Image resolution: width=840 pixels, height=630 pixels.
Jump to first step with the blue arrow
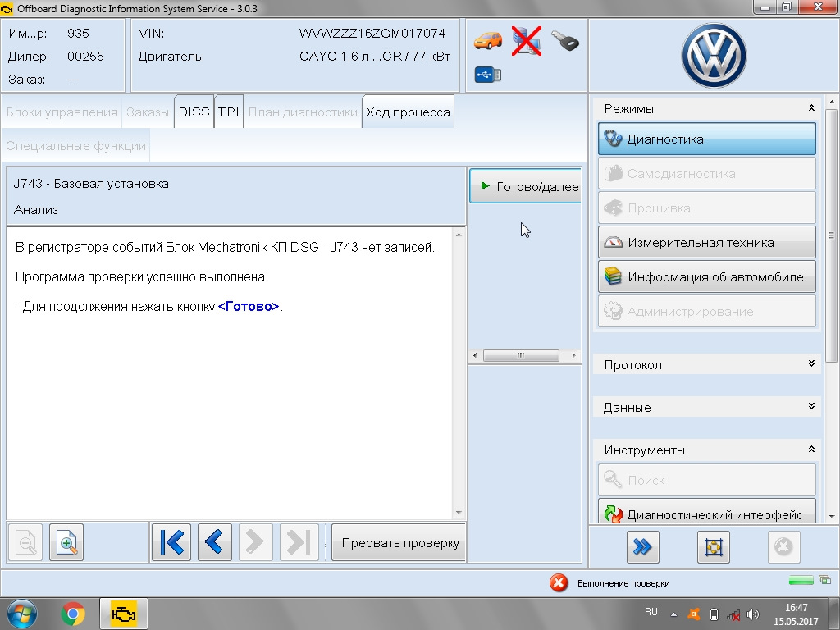pyautogui.click(x=171, y=542)
